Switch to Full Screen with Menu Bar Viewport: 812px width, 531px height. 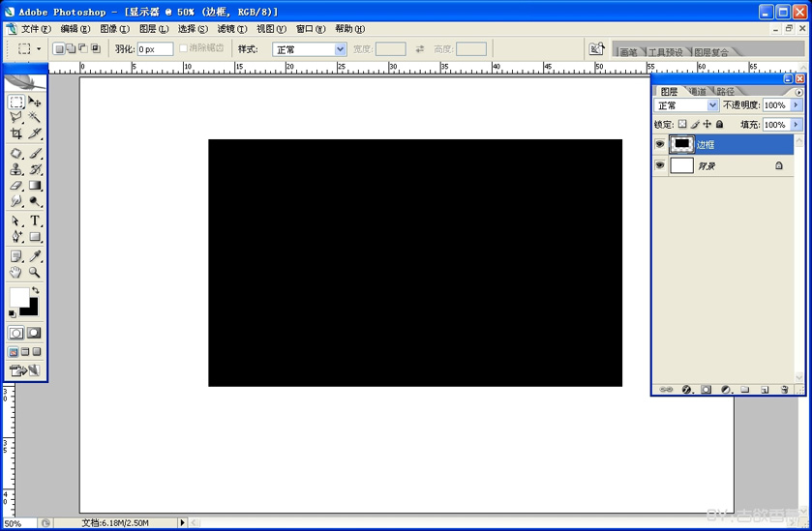(x=25, y=352)
